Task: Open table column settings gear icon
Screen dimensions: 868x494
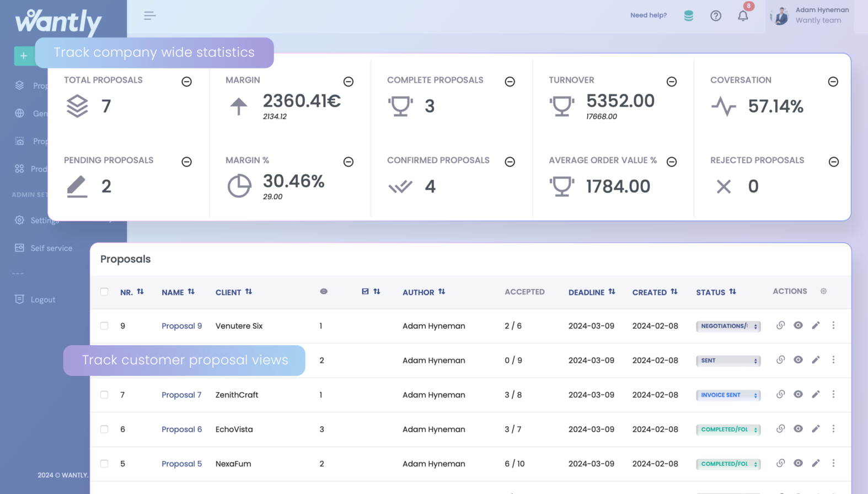Action: 823,291
